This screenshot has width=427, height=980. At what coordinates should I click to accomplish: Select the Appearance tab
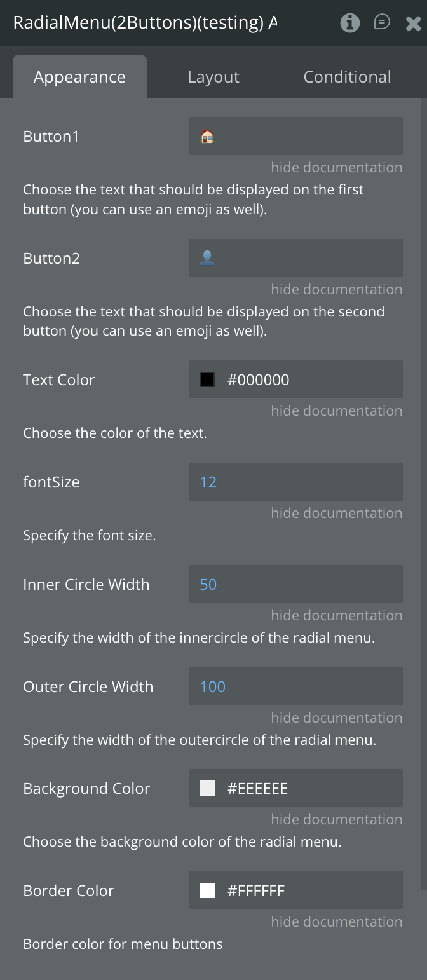click(x=79, y=77)
